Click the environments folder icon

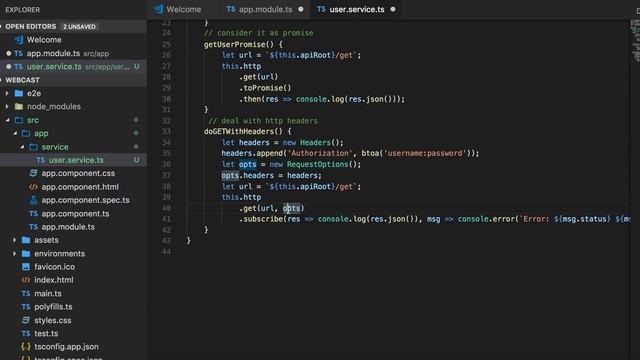pyautogui.click(x=26, y=253)
